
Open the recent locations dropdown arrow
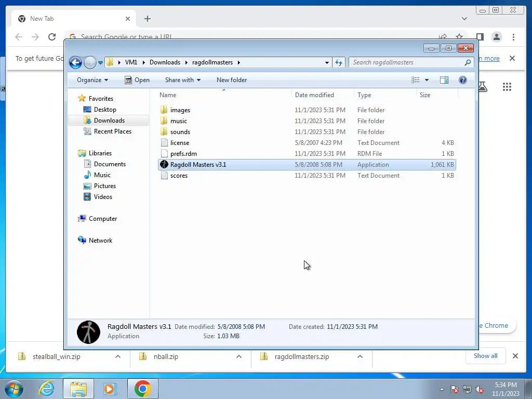point(100,63)
